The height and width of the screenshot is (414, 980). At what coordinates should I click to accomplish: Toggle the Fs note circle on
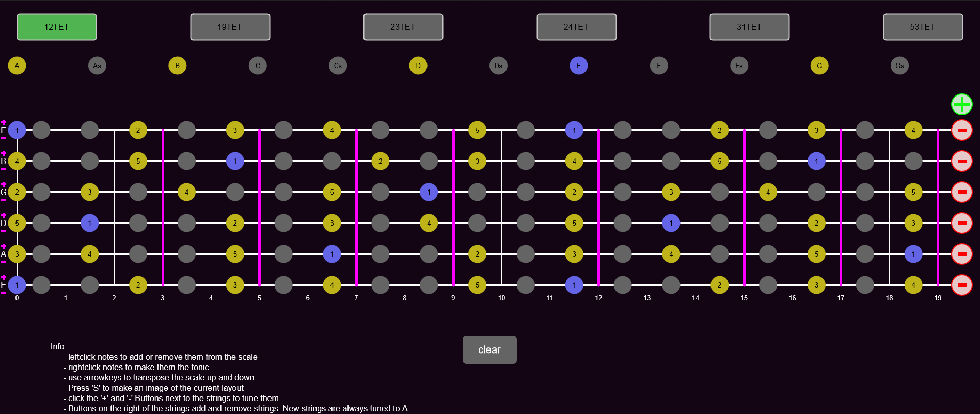[739, 66]
